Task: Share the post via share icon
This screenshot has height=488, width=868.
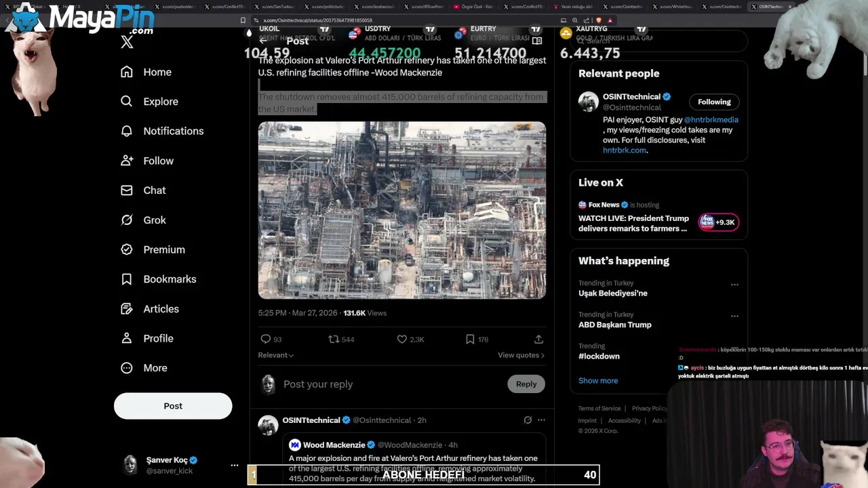Action: click(538, 339)
